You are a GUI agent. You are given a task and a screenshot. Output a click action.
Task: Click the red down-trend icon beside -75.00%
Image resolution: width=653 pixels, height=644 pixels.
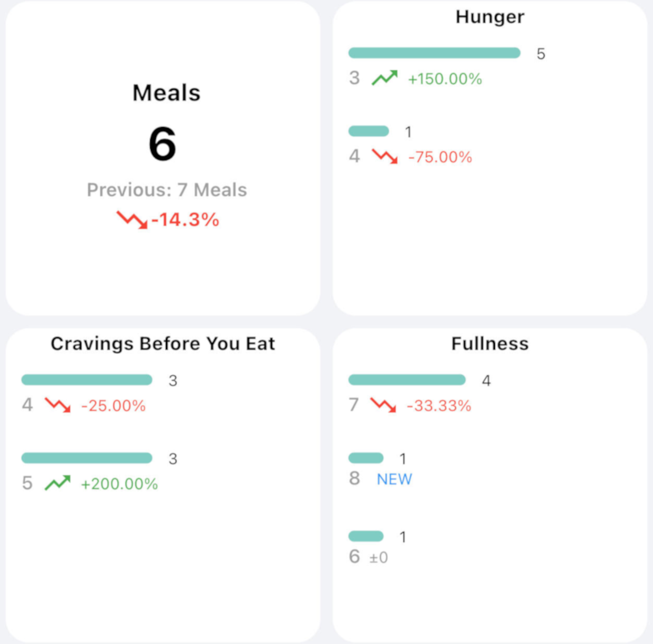pos(384,156)
